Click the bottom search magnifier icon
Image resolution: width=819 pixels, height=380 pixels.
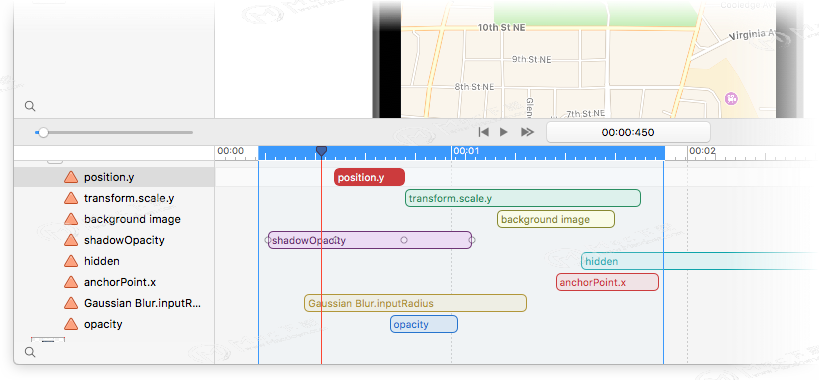(x=30, y=352)
